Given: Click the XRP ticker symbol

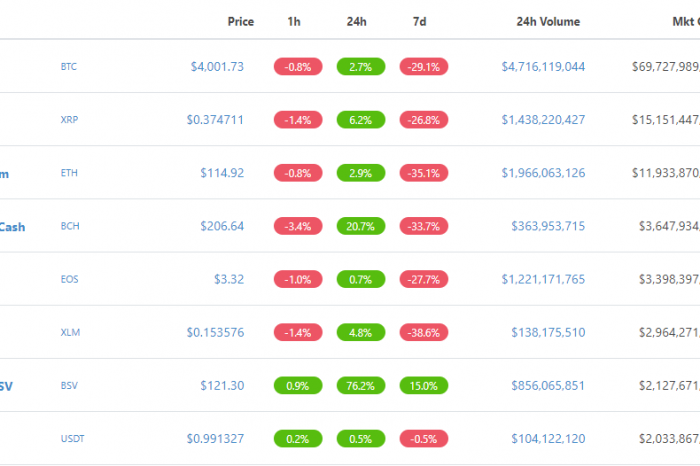Looking at the screenshot, I should click(x=69, y=120).
